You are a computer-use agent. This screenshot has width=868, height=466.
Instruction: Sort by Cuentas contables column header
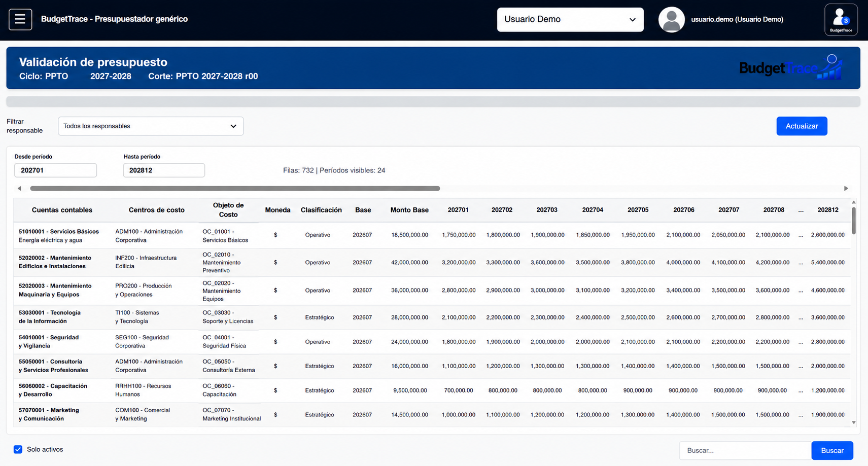click(x=62, y=210)
